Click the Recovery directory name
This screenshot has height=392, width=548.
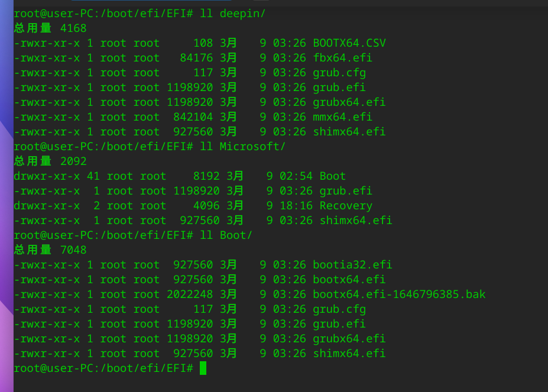[x=346, y=206]
